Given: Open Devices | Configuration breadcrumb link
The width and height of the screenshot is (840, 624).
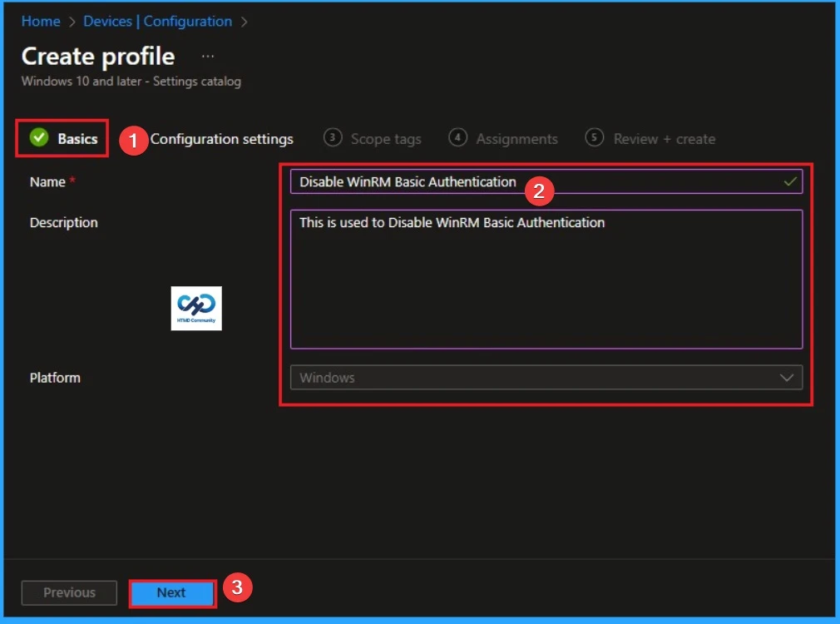Looking at the screenshot, I should pos(157,21).
